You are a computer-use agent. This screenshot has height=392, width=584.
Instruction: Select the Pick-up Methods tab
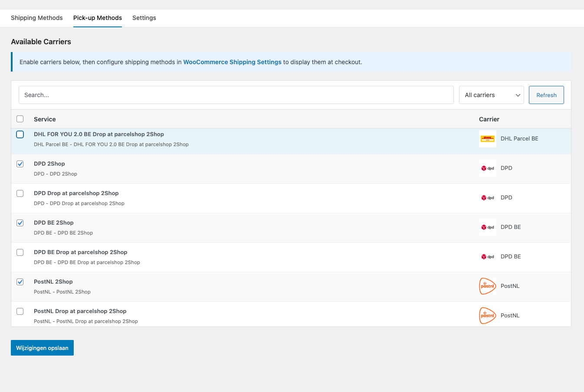point(98,18)
